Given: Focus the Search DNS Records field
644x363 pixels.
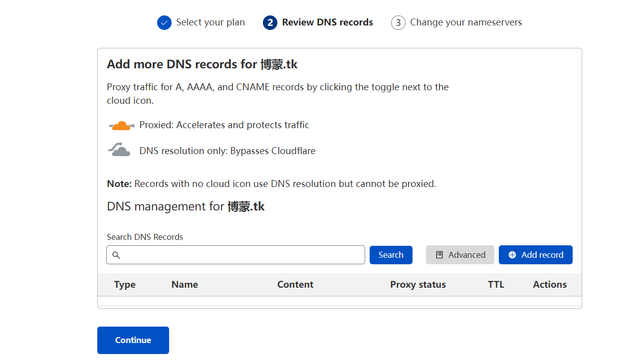Looking at the screenshot, I should coord(235,255).
